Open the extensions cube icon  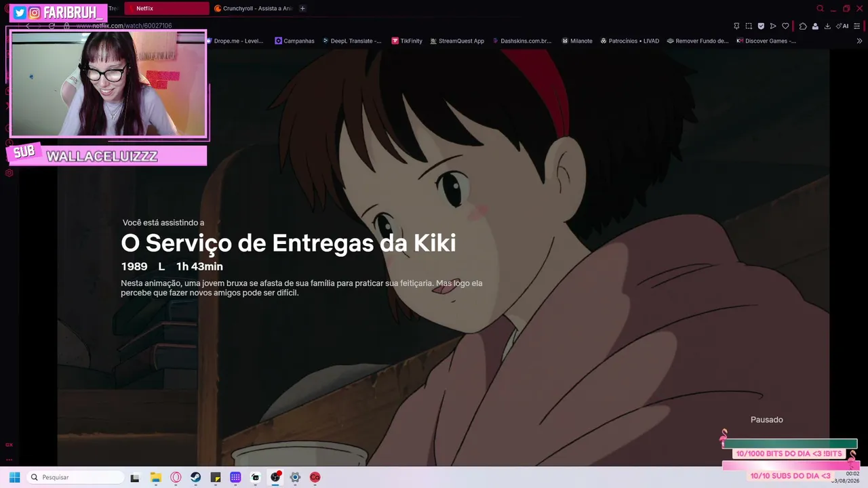point(803,26)
